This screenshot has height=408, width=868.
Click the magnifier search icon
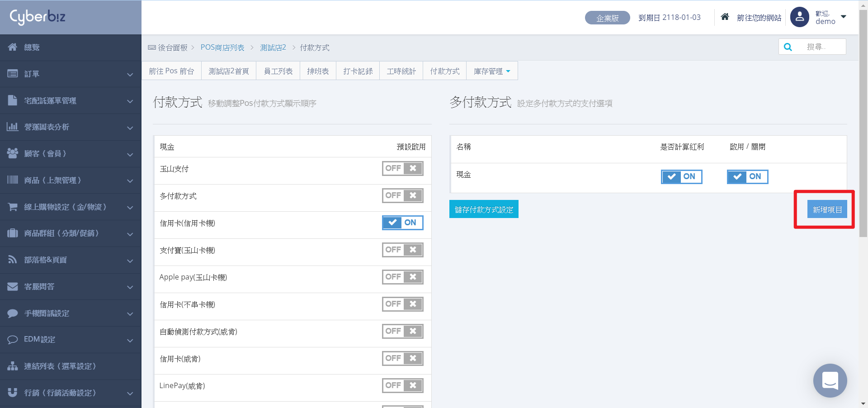(788, 47)
